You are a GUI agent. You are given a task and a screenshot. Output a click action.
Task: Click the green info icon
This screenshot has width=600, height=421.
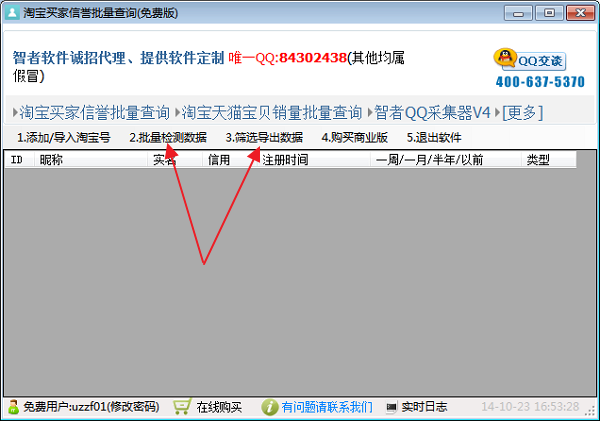click(270, 407)
